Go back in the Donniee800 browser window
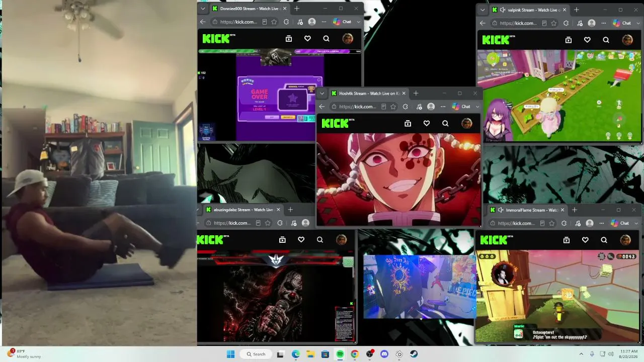 pyautogui.click(x=203, y=22)
